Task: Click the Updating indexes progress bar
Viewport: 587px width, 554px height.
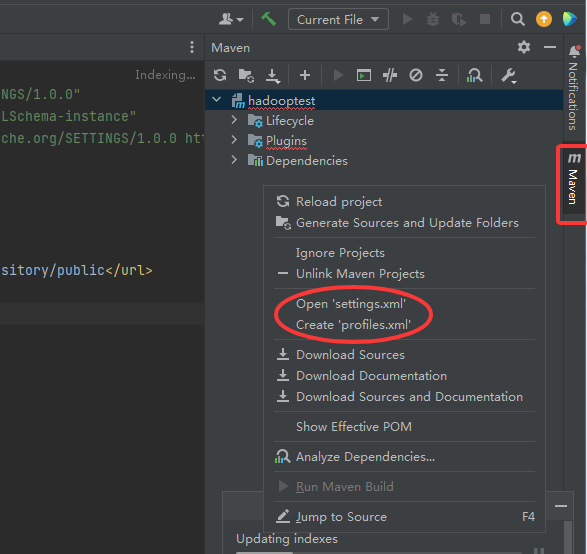Action: pos(378,552)
